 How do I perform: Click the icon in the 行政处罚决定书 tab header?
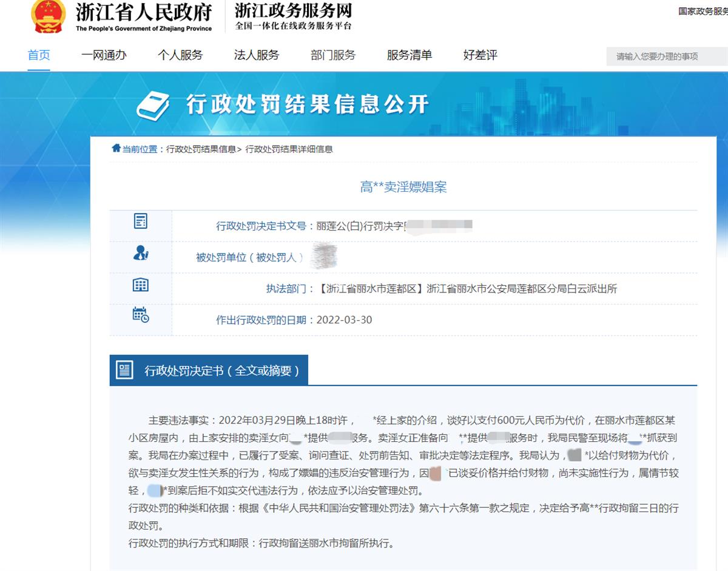(x=124, y=370)
